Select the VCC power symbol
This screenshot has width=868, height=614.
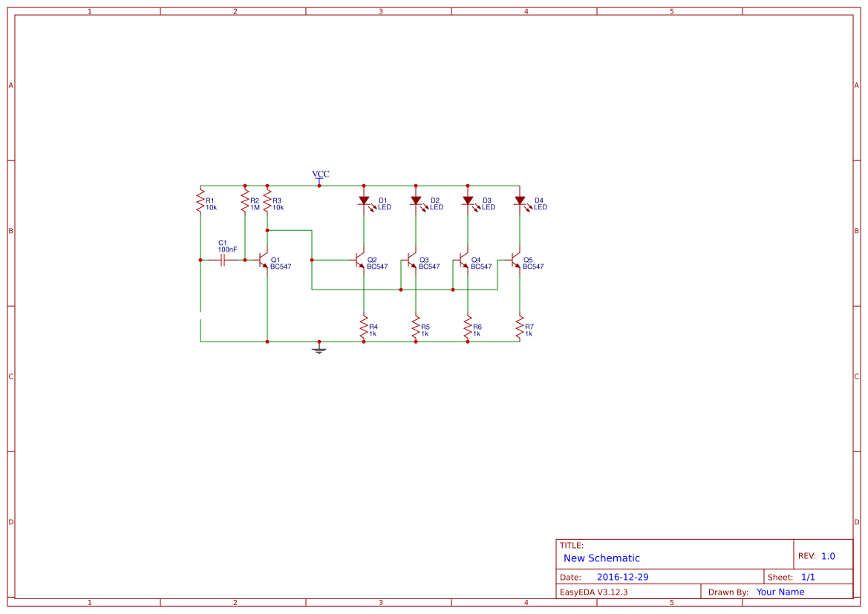(x=319, y=177)
